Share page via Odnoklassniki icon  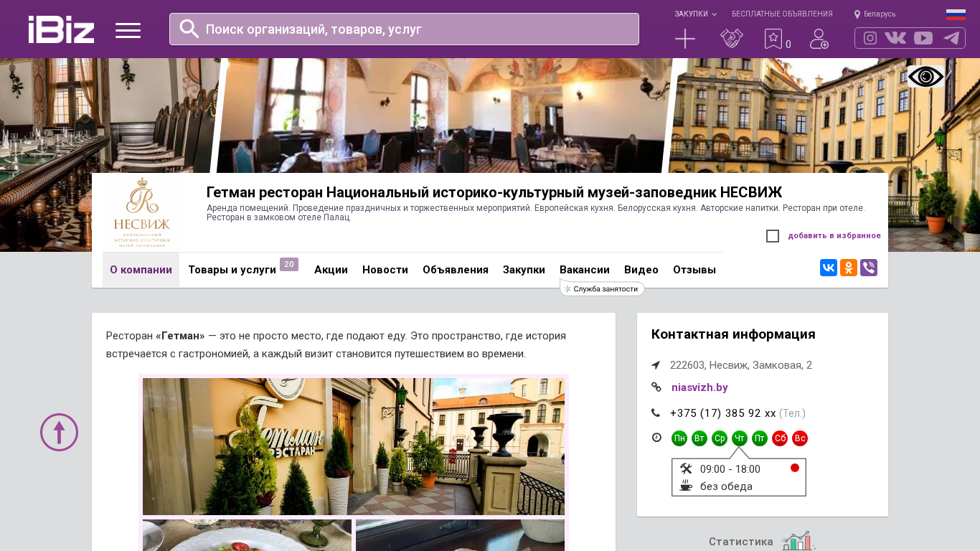click(x=849, y=268)
